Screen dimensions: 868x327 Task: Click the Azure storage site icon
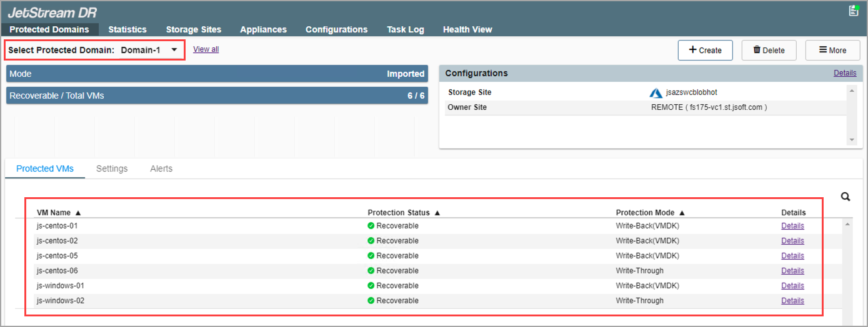656,93
